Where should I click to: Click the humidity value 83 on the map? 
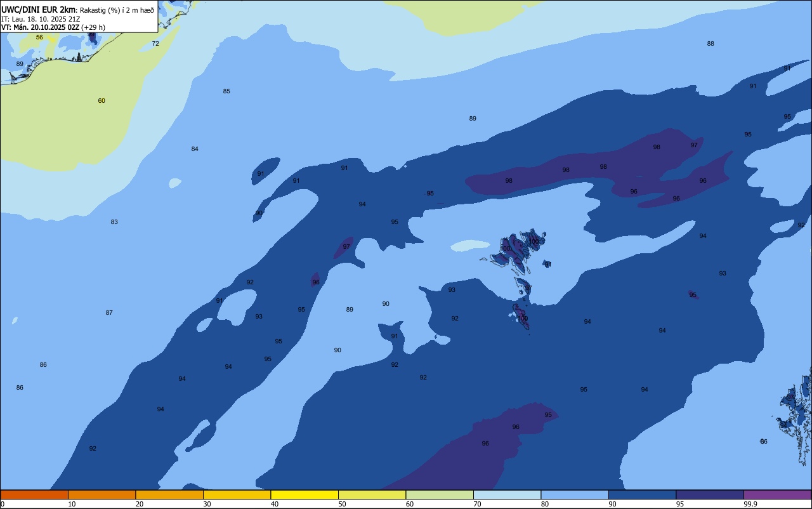click(114, 222)
